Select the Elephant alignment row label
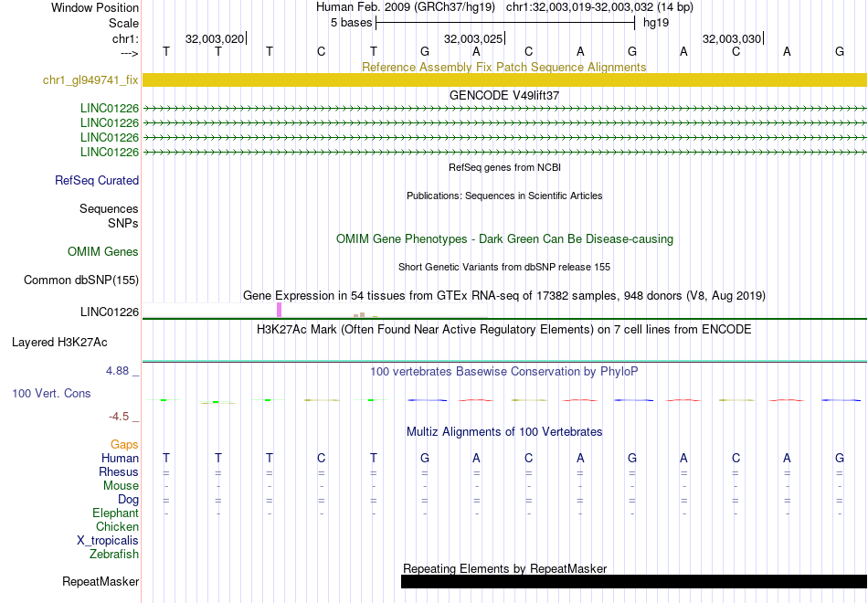 click(116, 513)
